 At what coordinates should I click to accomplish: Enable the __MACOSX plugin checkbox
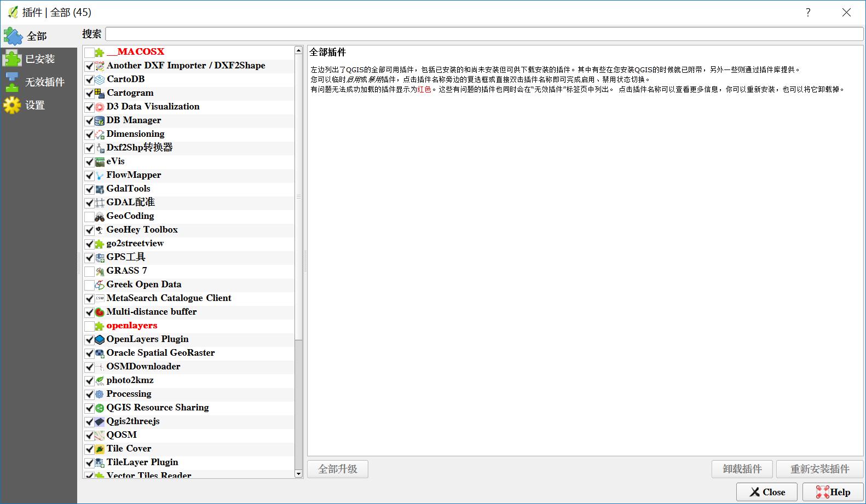89,53
